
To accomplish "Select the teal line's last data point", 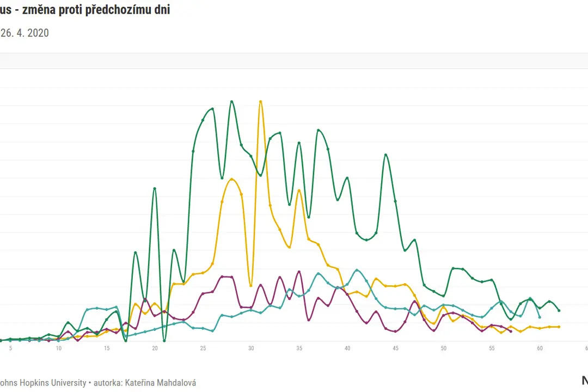I will click(540, 317).
